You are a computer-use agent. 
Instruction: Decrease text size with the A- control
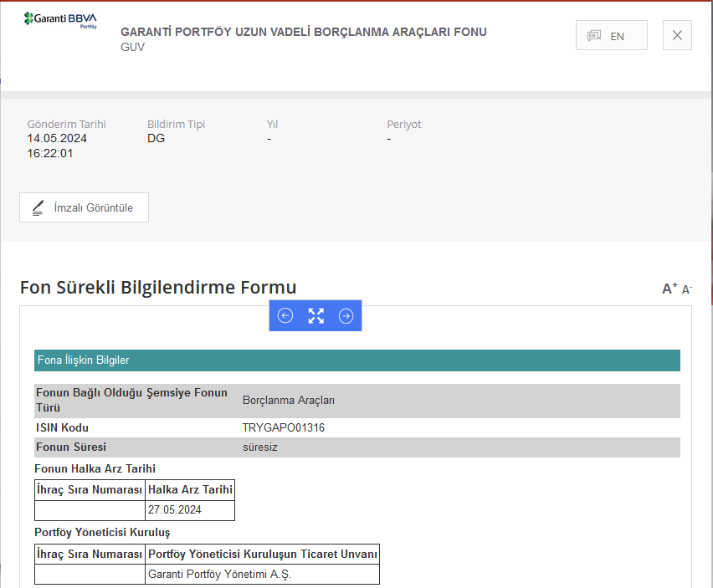(x=686, y=289)
